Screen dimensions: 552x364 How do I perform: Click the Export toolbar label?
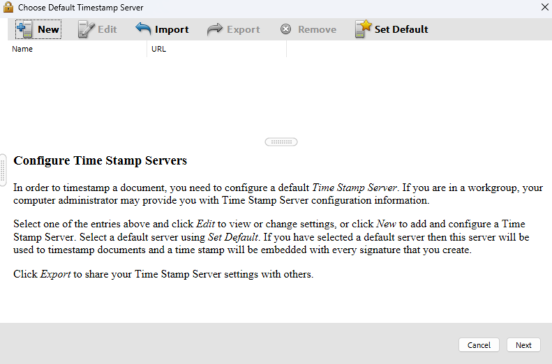click(x=243, y=30)
